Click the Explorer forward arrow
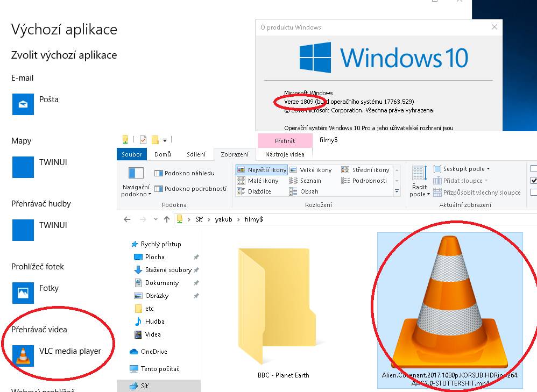The image size is (537, 392). 143,219
